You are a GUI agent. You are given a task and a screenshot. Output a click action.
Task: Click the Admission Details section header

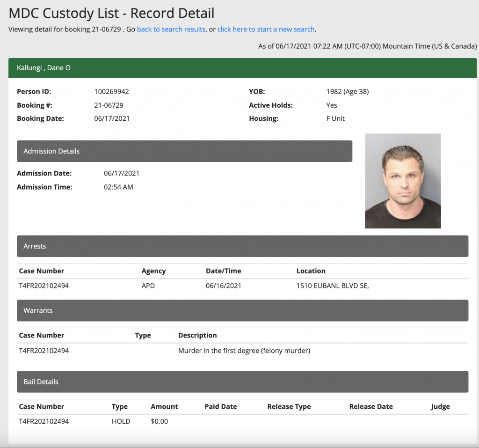click(184, 151)
